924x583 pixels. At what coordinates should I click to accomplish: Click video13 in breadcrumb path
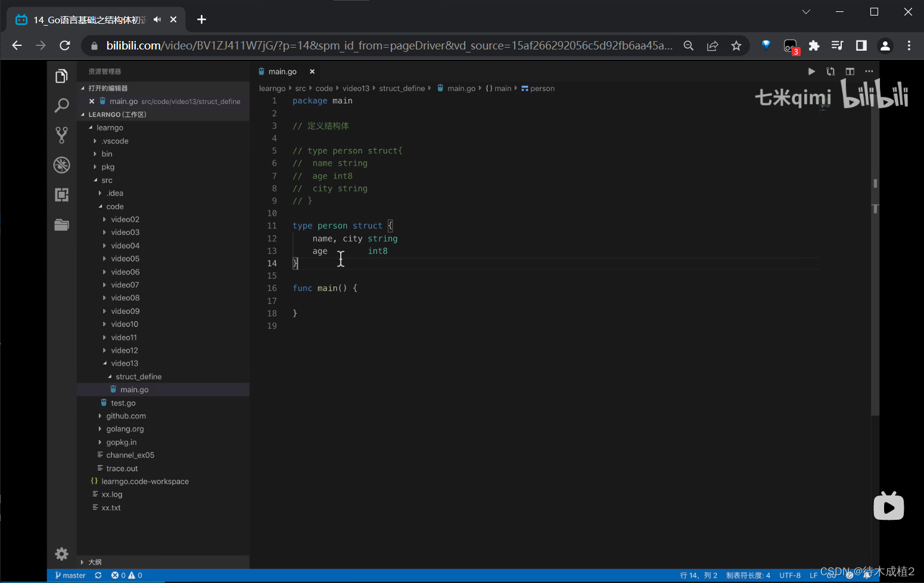tap(356, 88)
